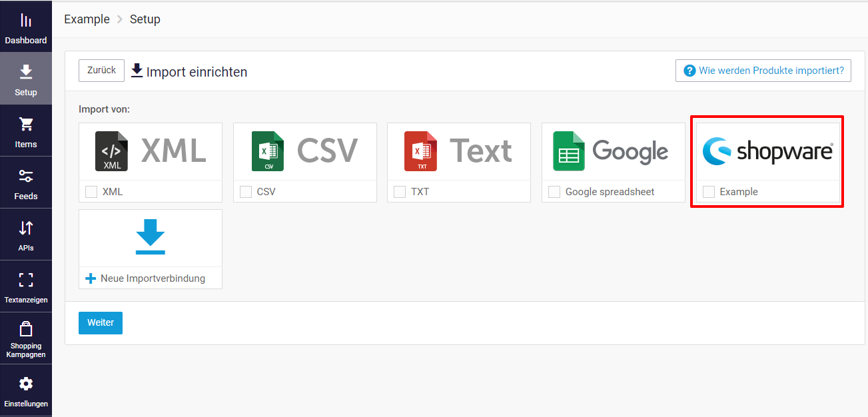This screenshot has width=868, height=417.
Task: Open APIs arrows icon in sidebar
Action: (26, 228)
